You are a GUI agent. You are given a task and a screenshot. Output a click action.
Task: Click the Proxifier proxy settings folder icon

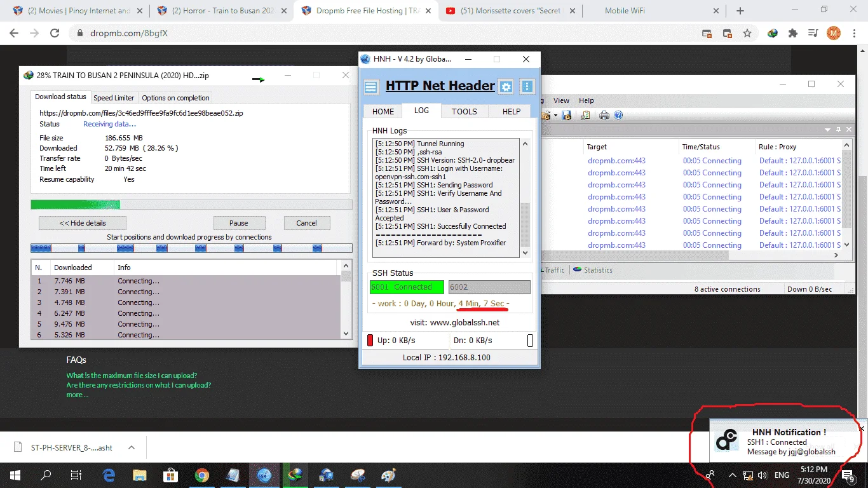tap(546, 115)
